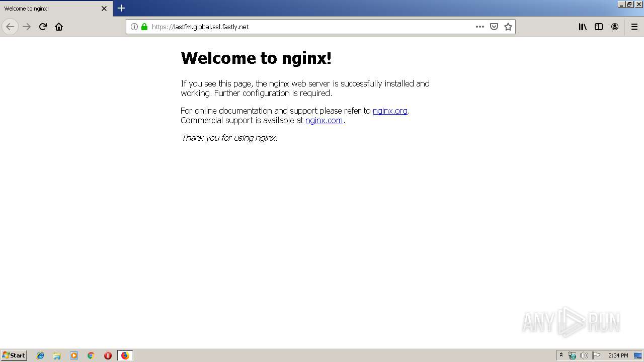This screenshot has width=644, height=362.
Task: Follow the nginx.org link
Action: pos(390,111)
